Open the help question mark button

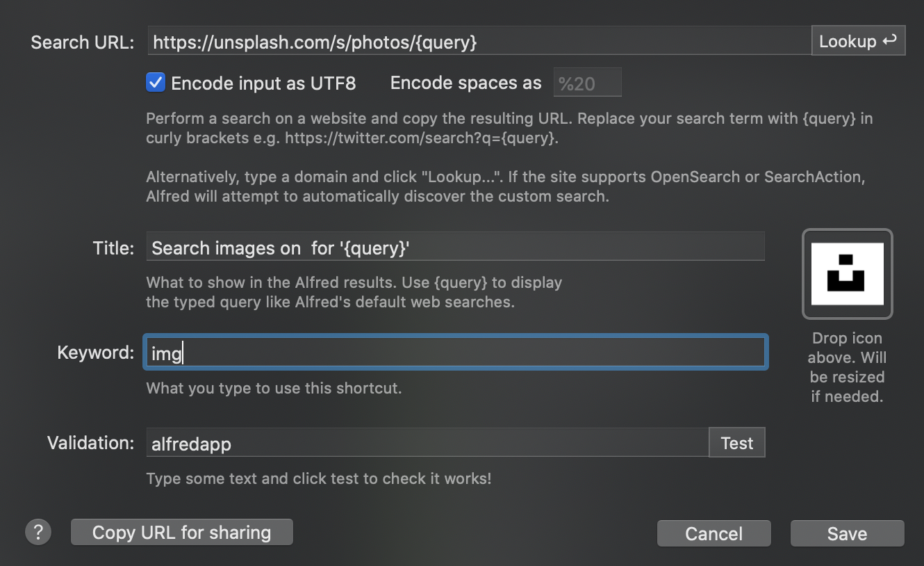[38, 533]
